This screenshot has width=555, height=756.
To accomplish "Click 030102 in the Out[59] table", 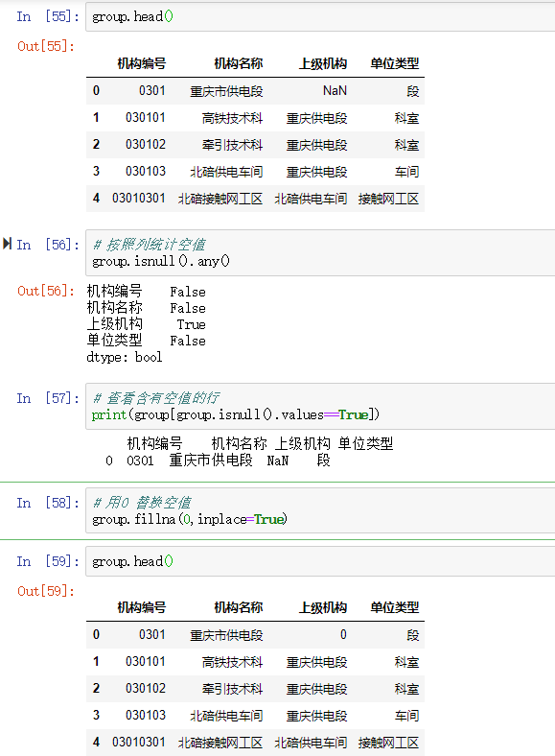I will [x=146, y=688].
